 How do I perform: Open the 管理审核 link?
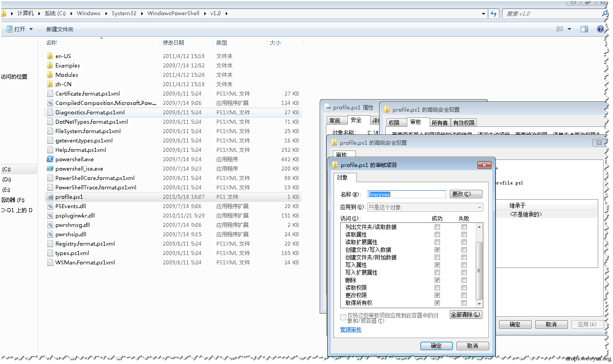point(351,330)
